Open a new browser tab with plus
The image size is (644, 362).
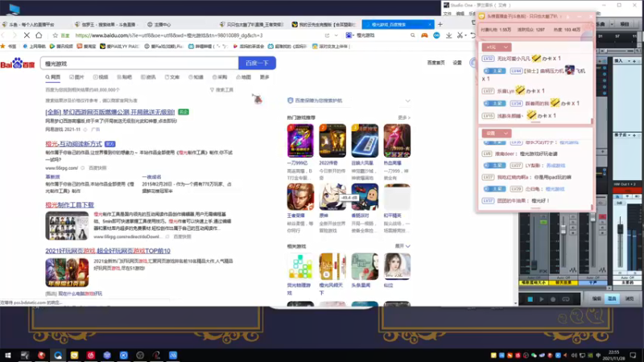pos(440,24)
